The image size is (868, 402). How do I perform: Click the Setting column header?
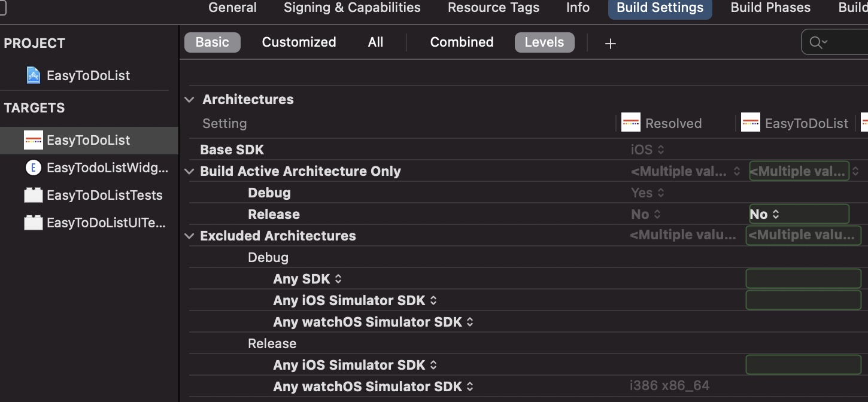point(224,123)
